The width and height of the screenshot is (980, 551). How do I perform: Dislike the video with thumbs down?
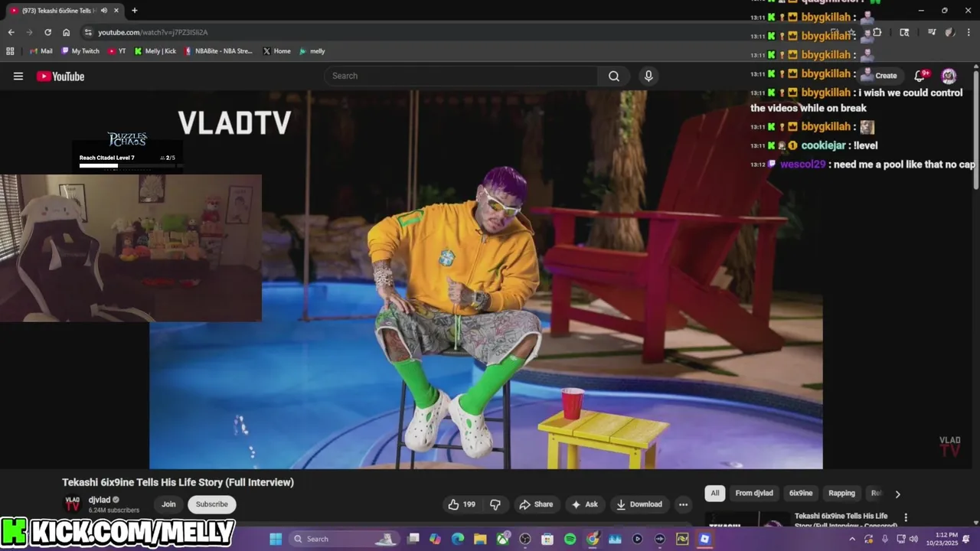[495, 504]
